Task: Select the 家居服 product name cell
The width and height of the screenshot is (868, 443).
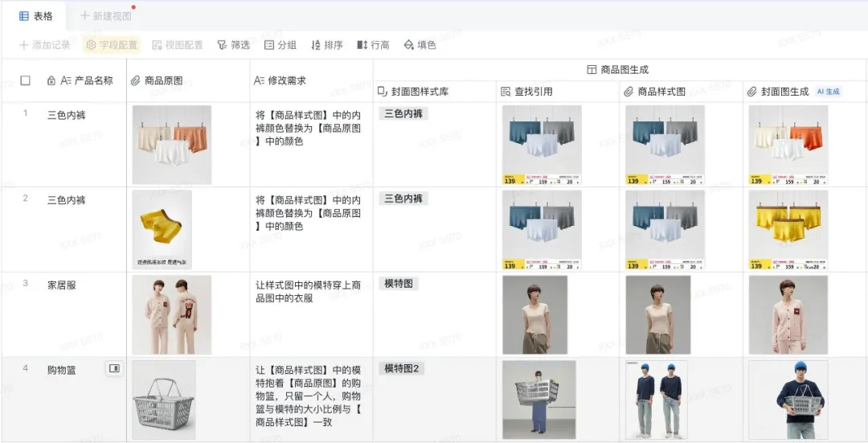Action: (62, 285)
